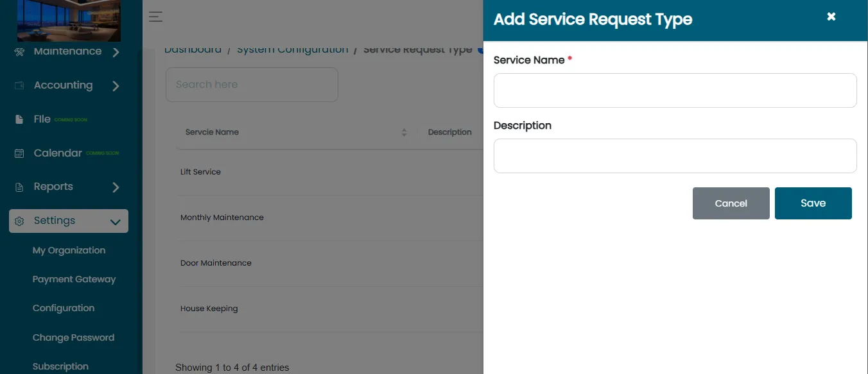Viewport: 868px width, 374px height.
Task: Go to Configuration submenu item
Action: pyautogui.click(x=64, y=308)
